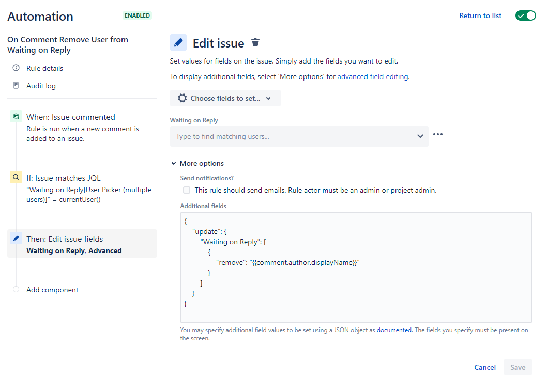This screenshot has height=392, width=548.
Task: Open Choose fields to set dropdown
Action: tap(225, 98)
